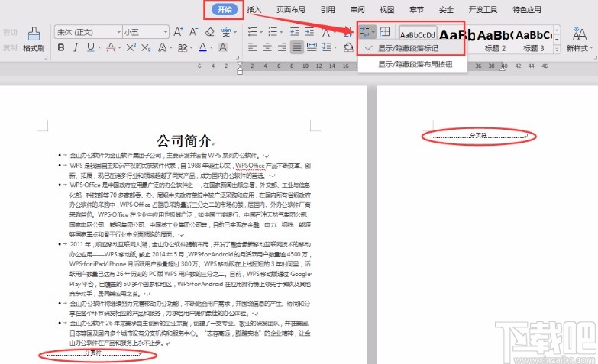Screen dimensions: 598x364
Task: Click the show/hide paragraph marks icon
Action: click(365, 31)
